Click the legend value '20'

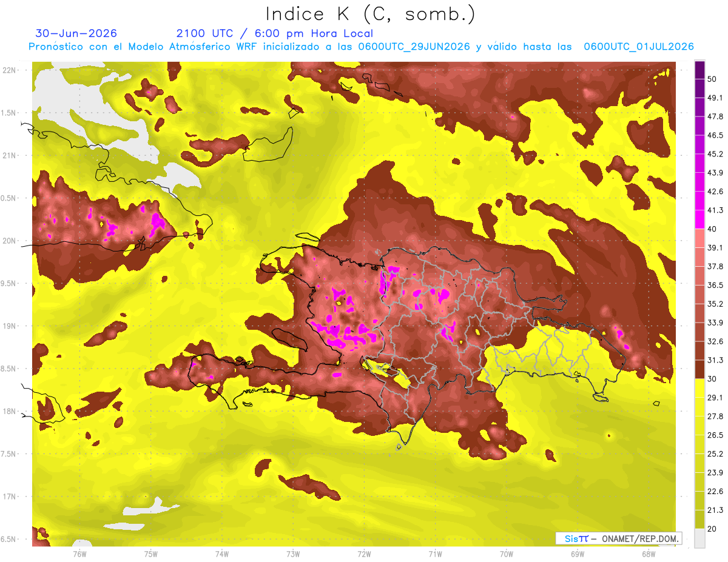click(713, 529)
